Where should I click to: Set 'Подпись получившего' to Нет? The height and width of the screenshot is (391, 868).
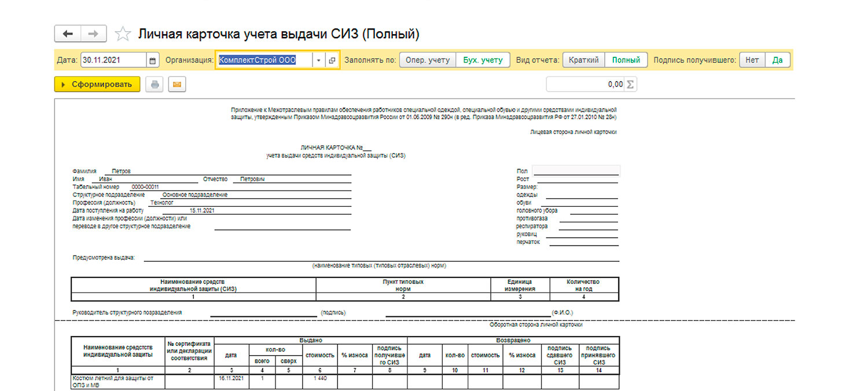pyautogui.click(x=752, y=60)
